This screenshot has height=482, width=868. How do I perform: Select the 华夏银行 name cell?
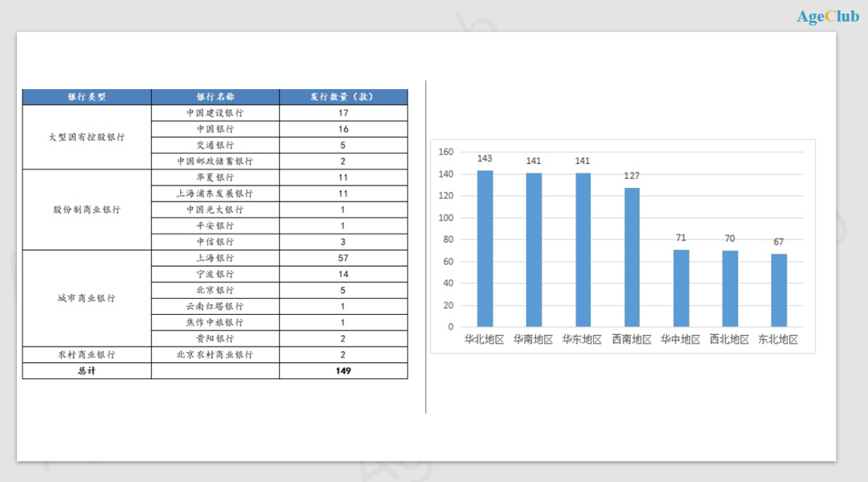[215, 177]
